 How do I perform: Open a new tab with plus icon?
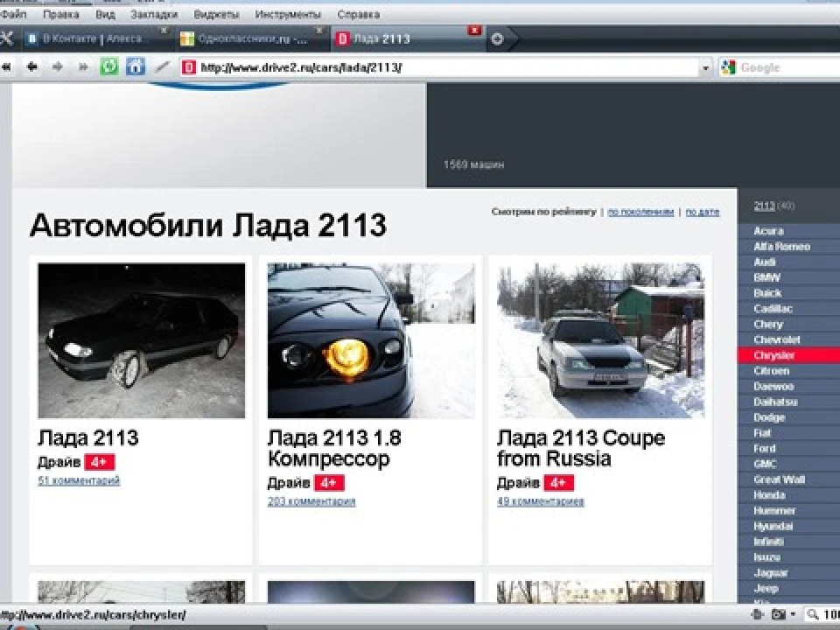pyautogui.click(x=497, y=39)
